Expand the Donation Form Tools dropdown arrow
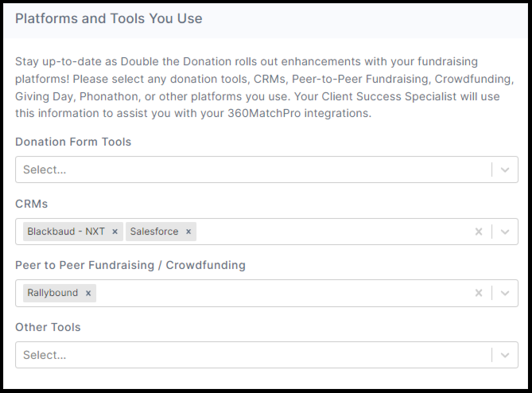The image size is (532, 393). click(x=505, y=169)
